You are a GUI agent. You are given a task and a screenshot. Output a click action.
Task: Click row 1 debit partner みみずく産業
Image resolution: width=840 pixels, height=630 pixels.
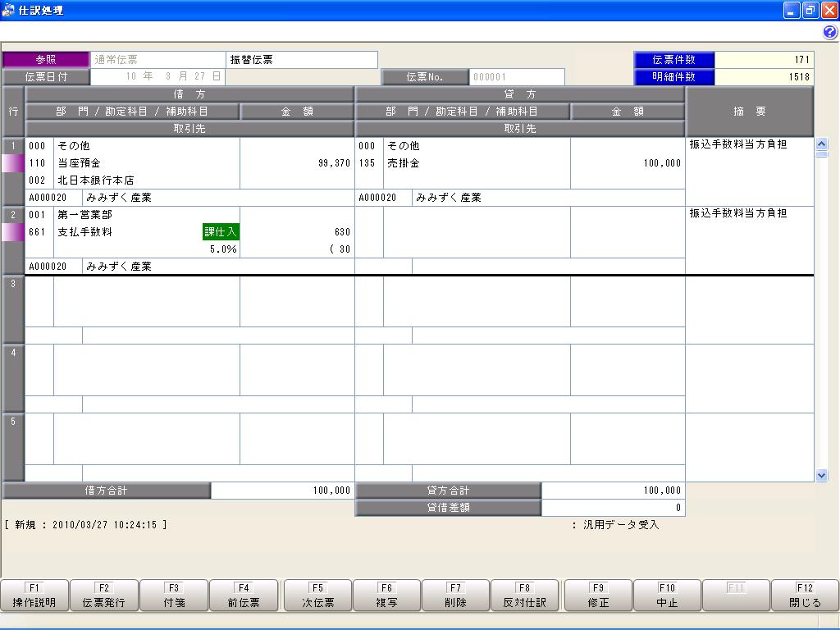119,198
